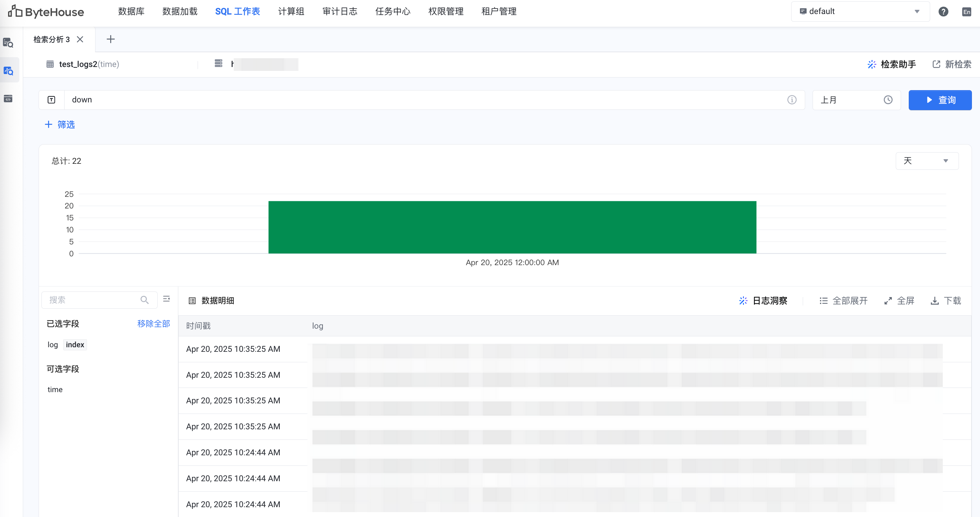Open 新检索 in a new window

pos(952,64)
